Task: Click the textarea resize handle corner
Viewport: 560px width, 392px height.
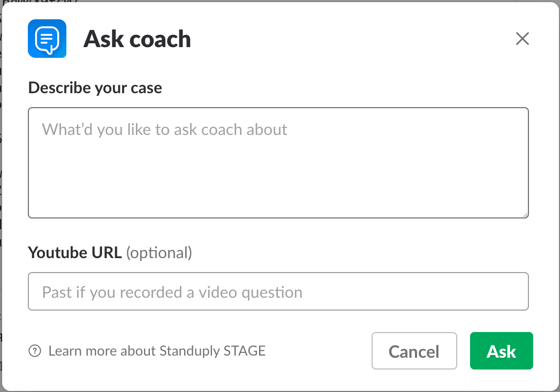Action: click(526, 215)
